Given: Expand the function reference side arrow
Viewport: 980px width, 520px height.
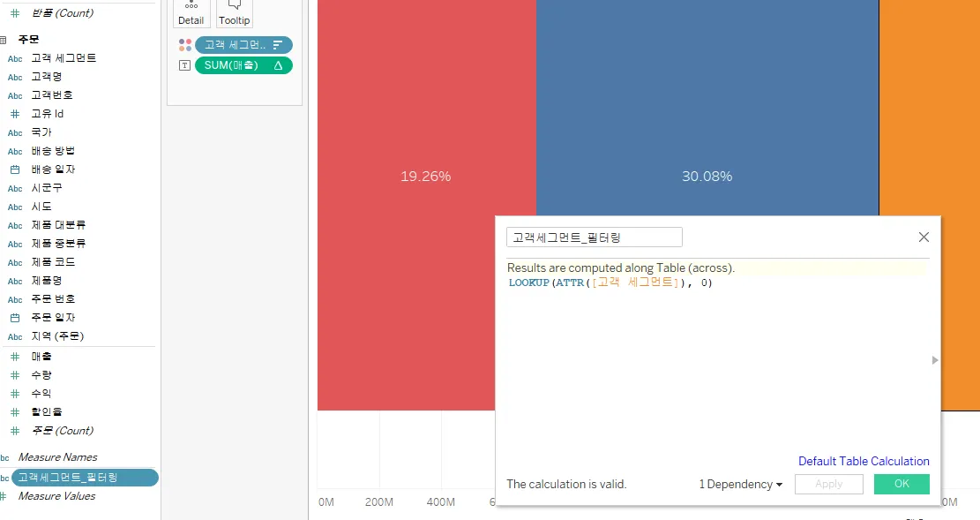Looking at the screenshot, I should coord(935,359).
